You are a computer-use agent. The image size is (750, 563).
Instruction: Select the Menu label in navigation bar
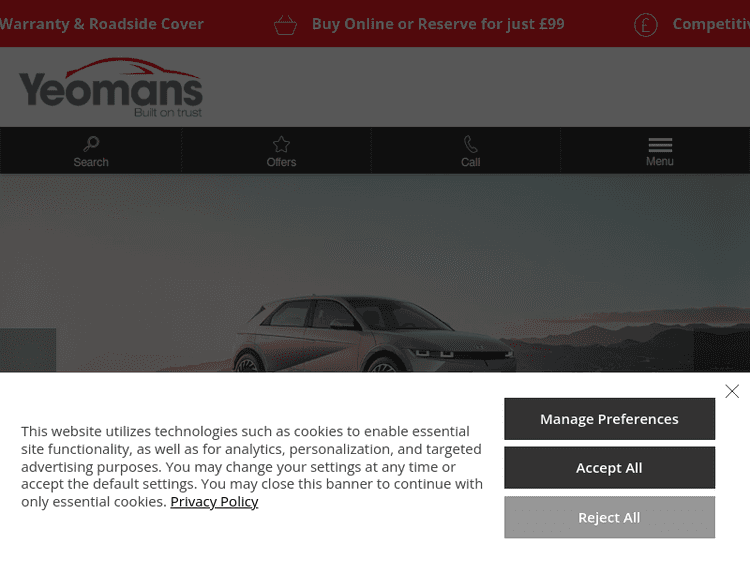tap(660, 161)
